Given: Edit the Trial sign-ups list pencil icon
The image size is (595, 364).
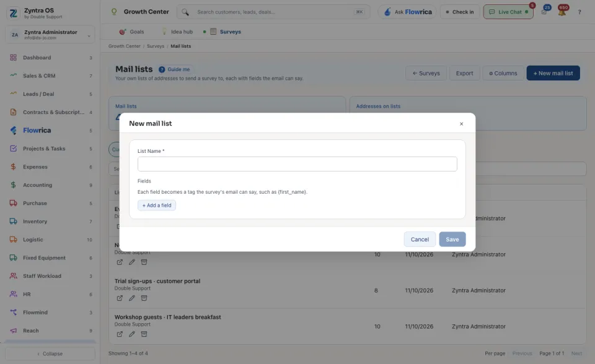Looking at the screenshot, I should coord(131,298).
